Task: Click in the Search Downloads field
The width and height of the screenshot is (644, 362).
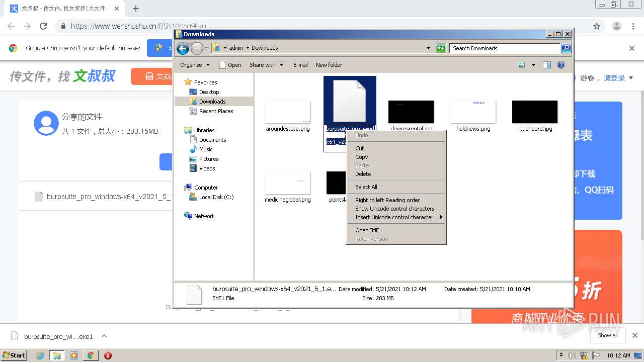Action: pyautogui.click(x=505, y=48)
